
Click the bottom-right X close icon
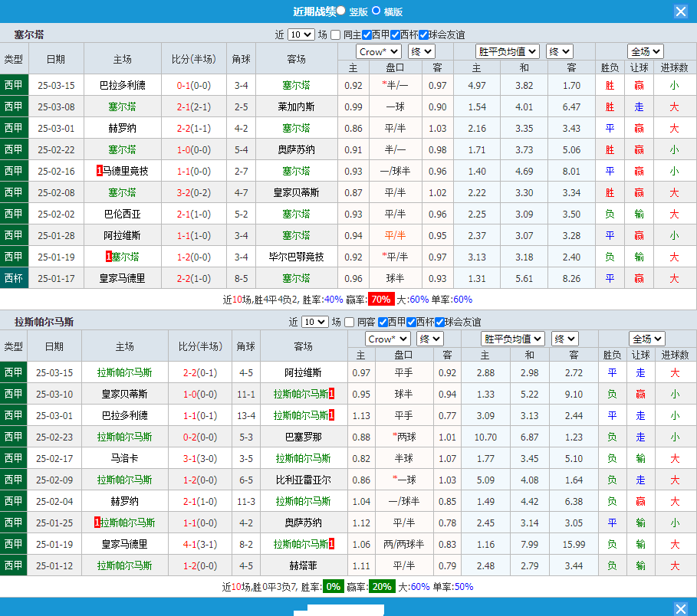tap(680, 608)
